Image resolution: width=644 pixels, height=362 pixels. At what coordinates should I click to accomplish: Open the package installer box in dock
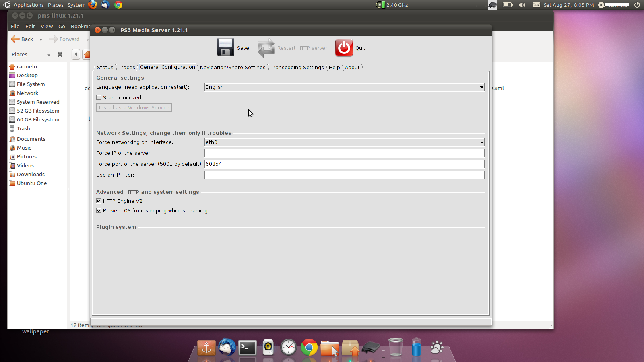[350, 348]
